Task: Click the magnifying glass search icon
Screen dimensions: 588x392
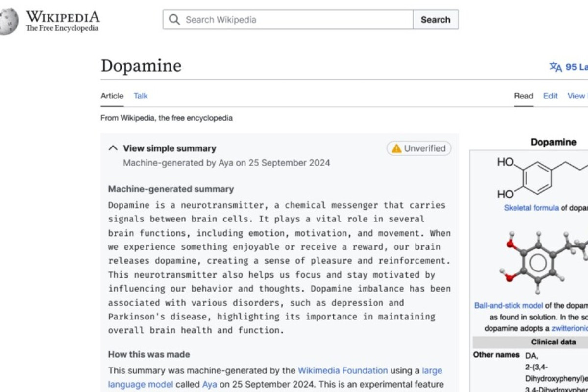Action: (174, 20)
